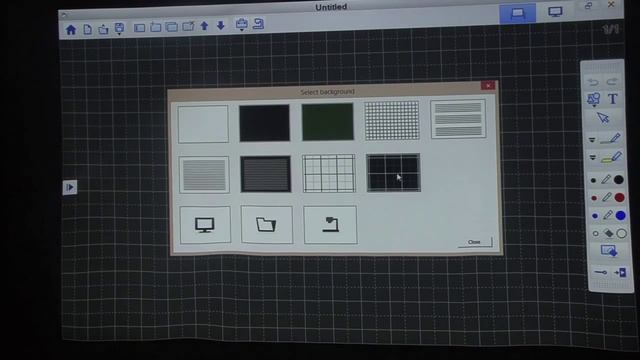The width and height of the screenshot is (640, 360).
Task: Click pencil icon in blue pen row
Action: pyautogui.click(x=608, y=215)
